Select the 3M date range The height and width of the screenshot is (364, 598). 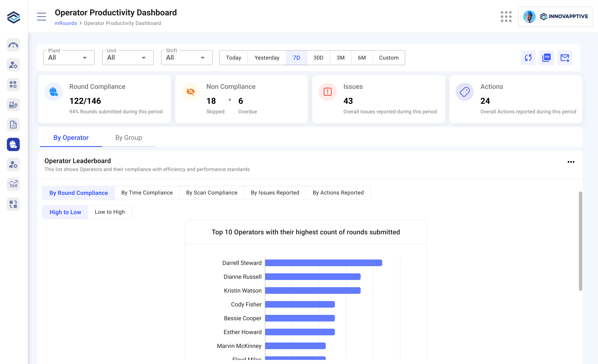pyautogui.click(x=341, y=58)
